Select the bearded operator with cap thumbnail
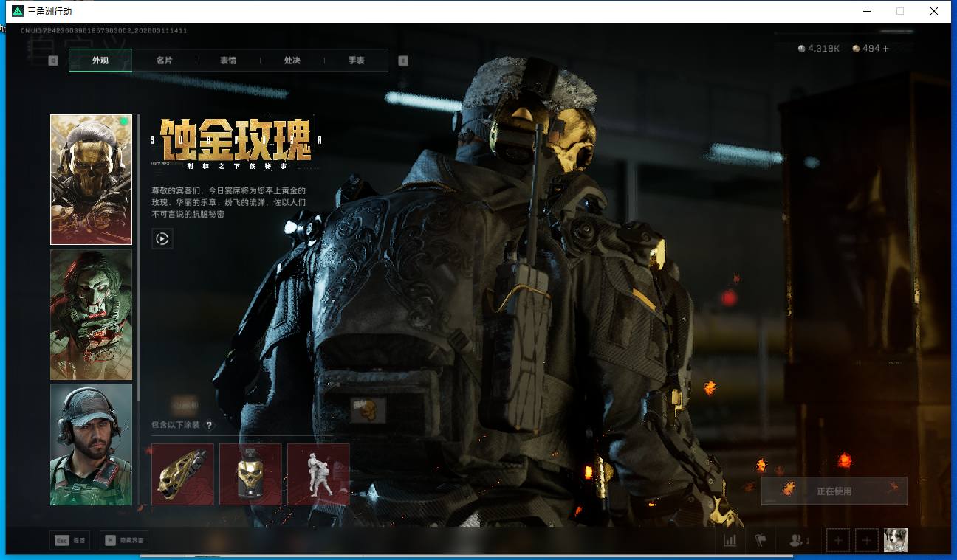 pyautogui.click(x=91, y=444)
